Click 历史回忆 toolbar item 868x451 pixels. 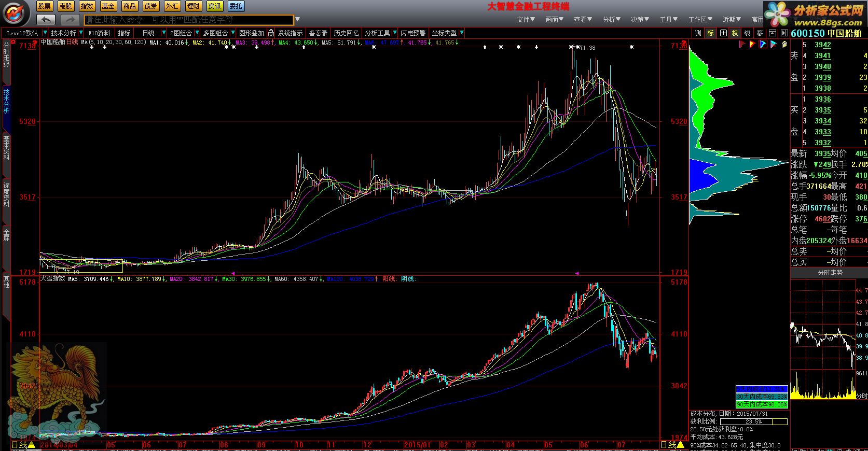click(x=346, y=33)
